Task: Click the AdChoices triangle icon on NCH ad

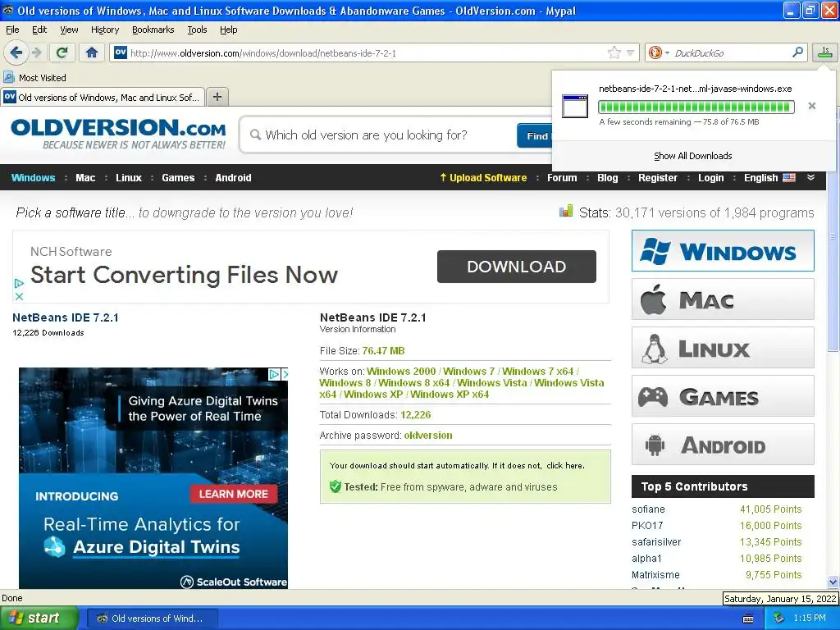Action: (x=19, y=283)
